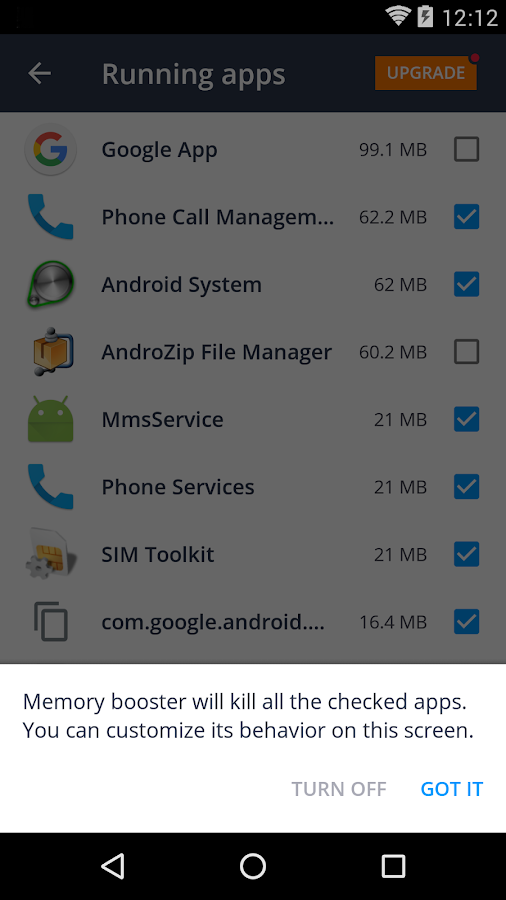Viewport: 506px width, 900px height.
Task: Dismiss the tip with GOT IT
Action: [x=452, y=789]
